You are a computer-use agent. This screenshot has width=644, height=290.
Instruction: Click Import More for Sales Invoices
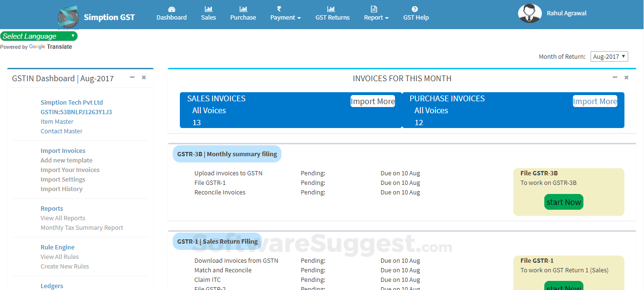pyautogui.click(x=373, y=101)
